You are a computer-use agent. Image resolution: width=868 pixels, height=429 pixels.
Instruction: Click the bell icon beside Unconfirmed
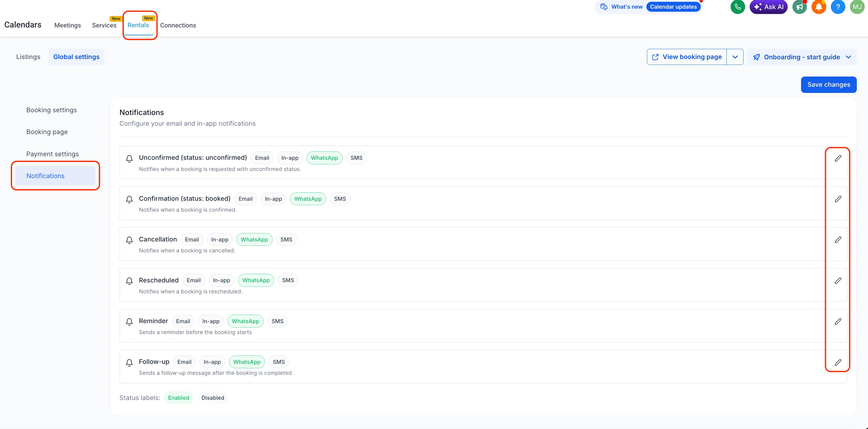[129, 159]
